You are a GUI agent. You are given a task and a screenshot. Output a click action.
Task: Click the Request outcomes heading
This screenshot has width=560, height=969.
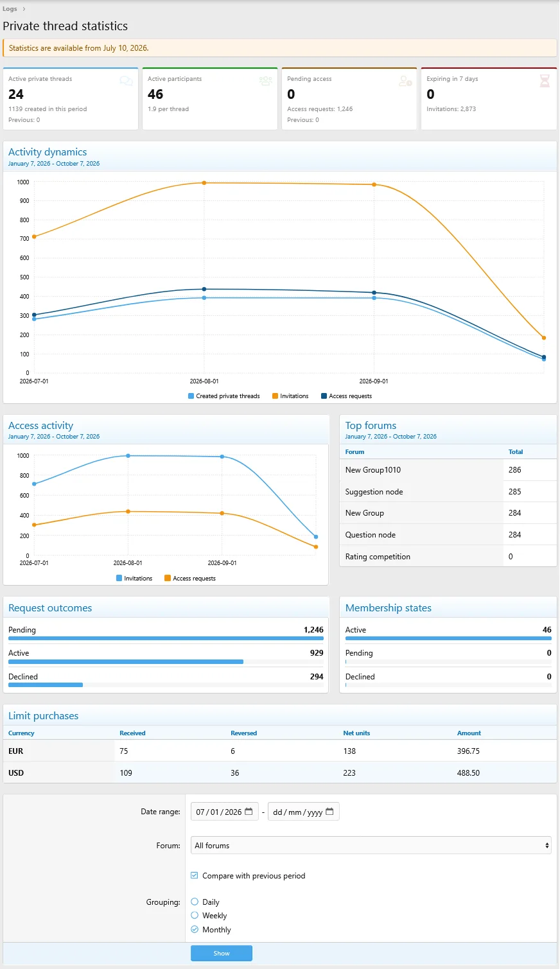pyautogui.click(x=50, y=607)
